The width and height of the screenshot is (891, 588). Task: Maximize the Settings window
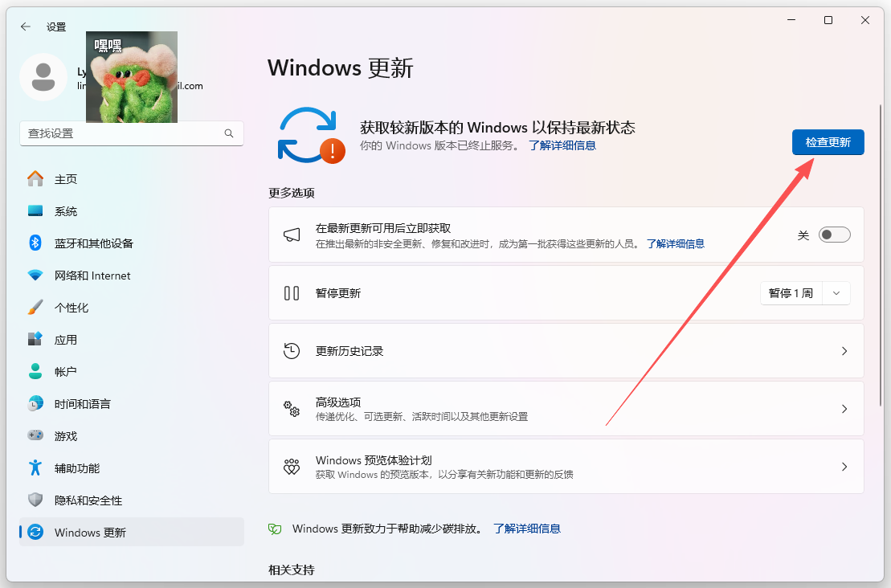pyautogui.click(x=828, y=20)
